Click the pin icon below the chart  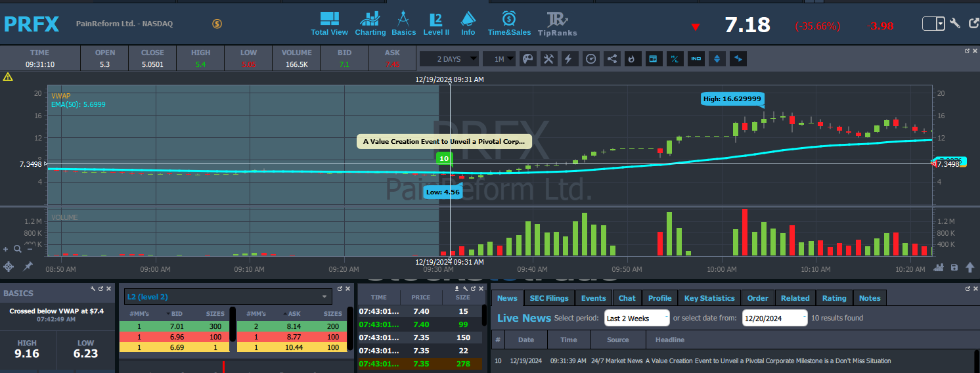click(x=28, y=266)
